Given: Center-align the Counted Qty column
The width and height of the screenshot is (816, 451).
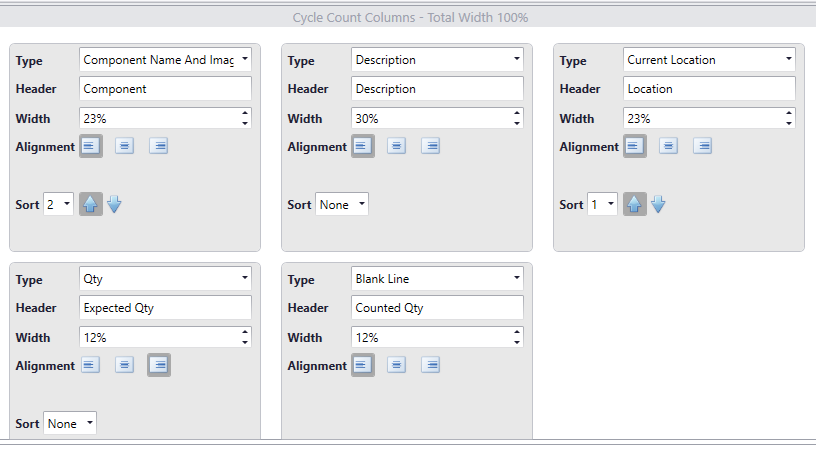Looking at the screenshot, I should (x=397, y=365).
